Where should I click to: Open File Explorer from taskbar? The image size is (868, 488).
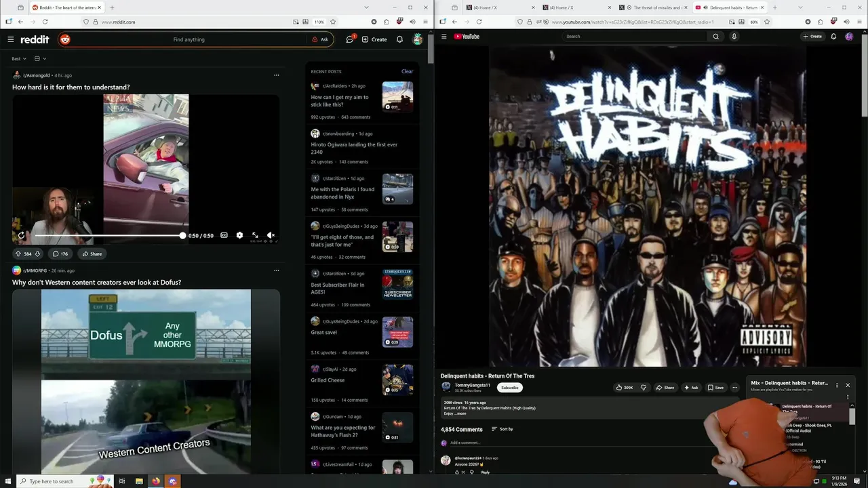coord(139,481)
